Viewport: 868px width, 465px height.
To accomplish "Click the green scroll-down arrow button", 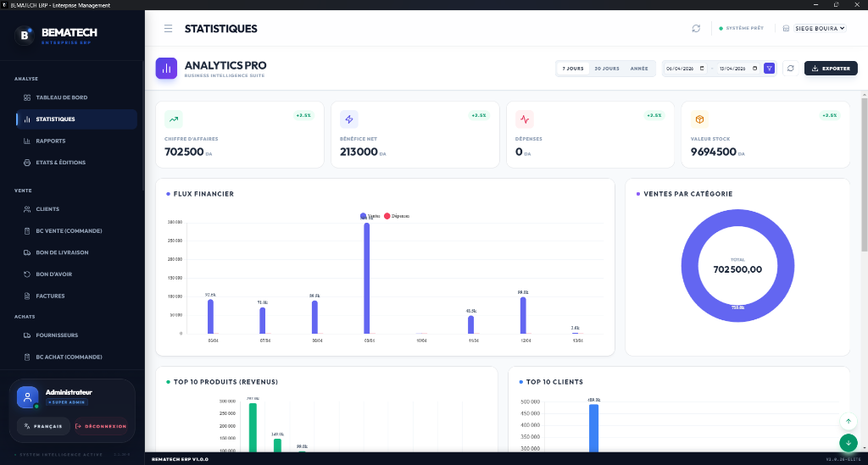I will click(848, 442).
